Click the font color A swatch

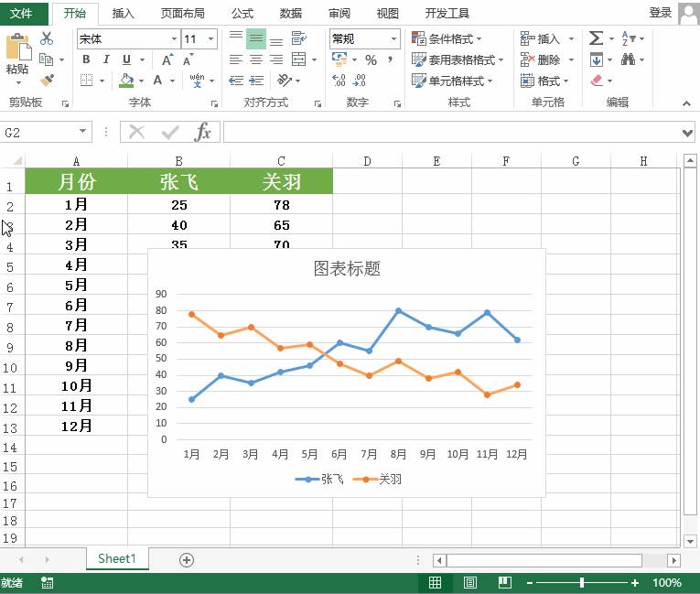(157, 81)
